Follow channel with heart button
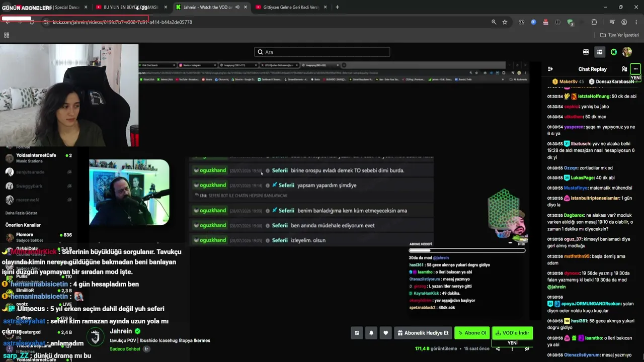This screenshot has height=362, width=644. point(385,333)
